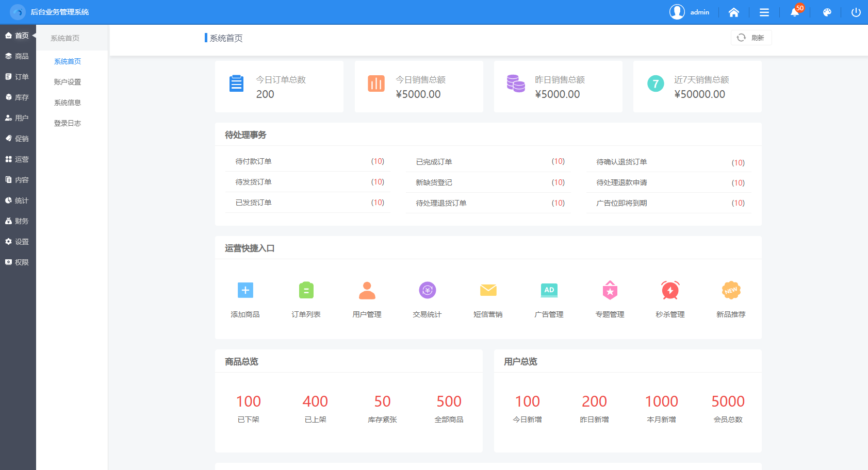868x470 pixels.
Task: Select 用户 in the sidebar
Action: [18, 118]
